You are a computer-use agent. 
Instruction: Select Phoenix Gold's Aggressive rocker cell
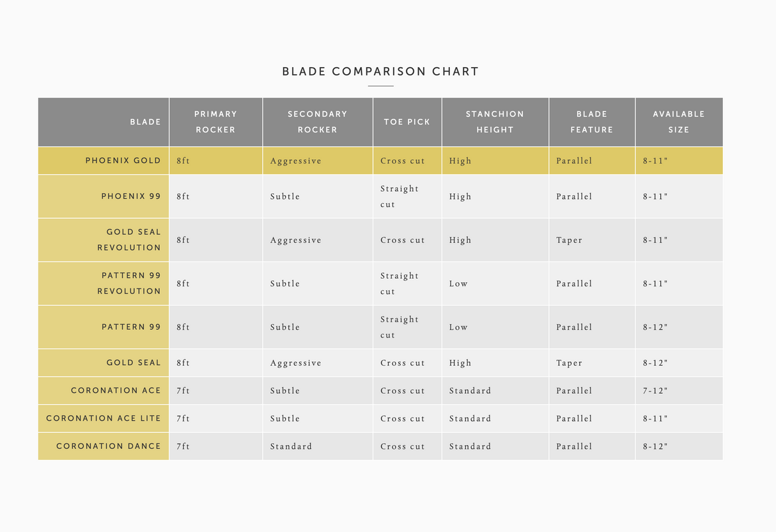pyautogui.click(x=295, y=161)
